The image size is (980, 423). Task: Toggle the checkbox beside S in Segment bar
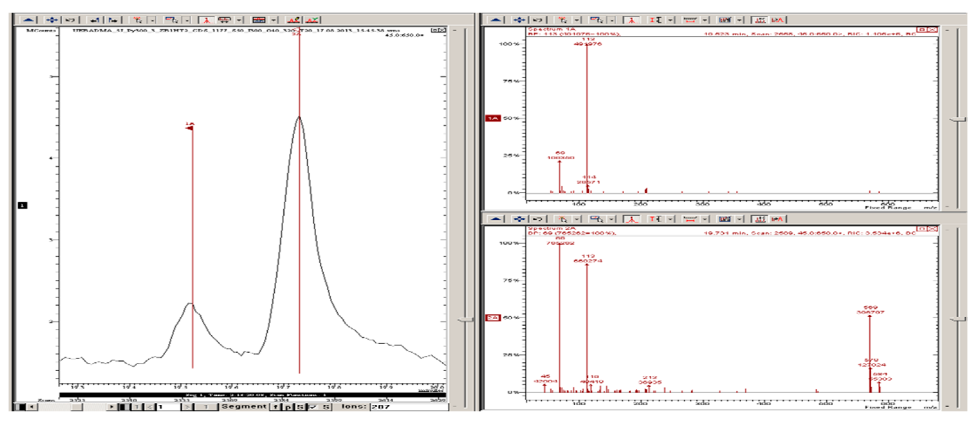click(x=313, y=407)
